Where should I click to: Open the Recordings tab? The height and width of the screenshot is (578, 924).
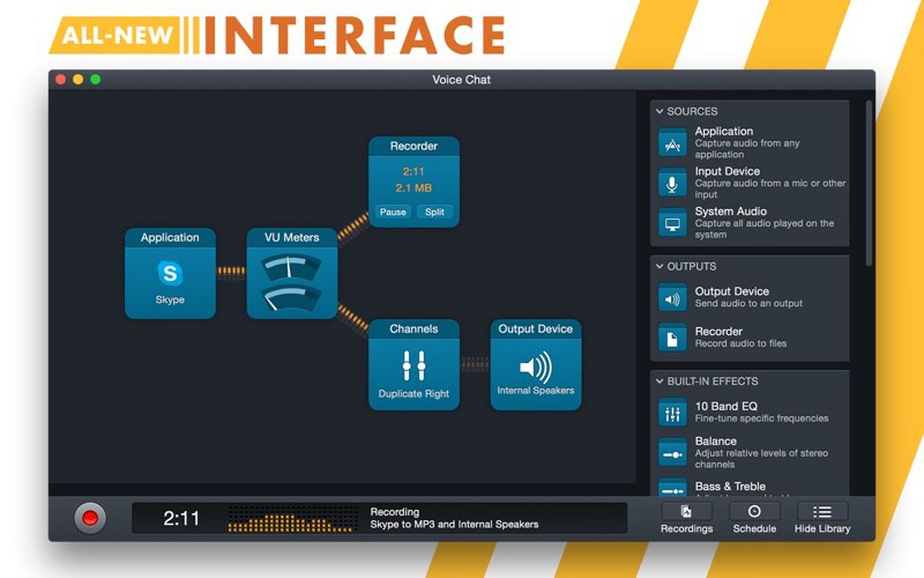click(x=686, y=518)
